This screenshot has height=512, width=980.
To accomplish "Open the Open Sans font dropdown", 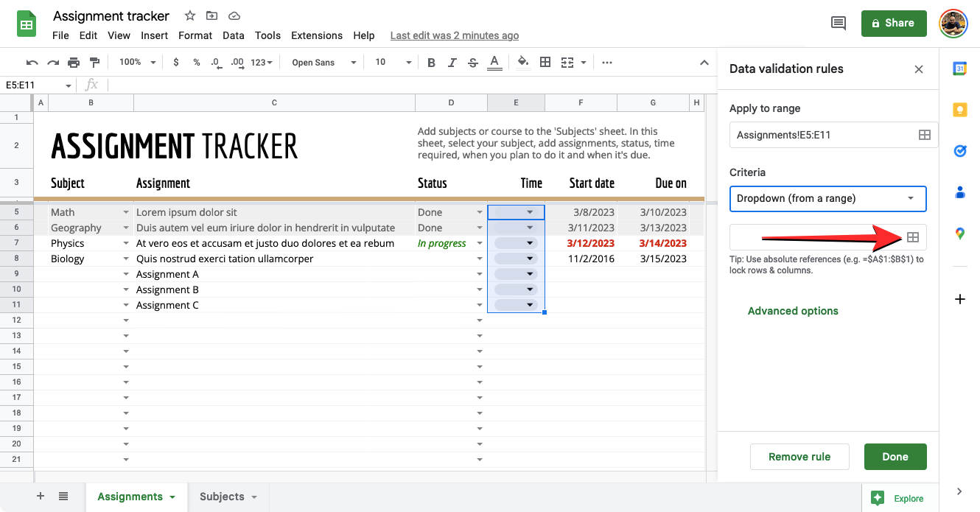I will pyautogui.click(x=323, y=63).
